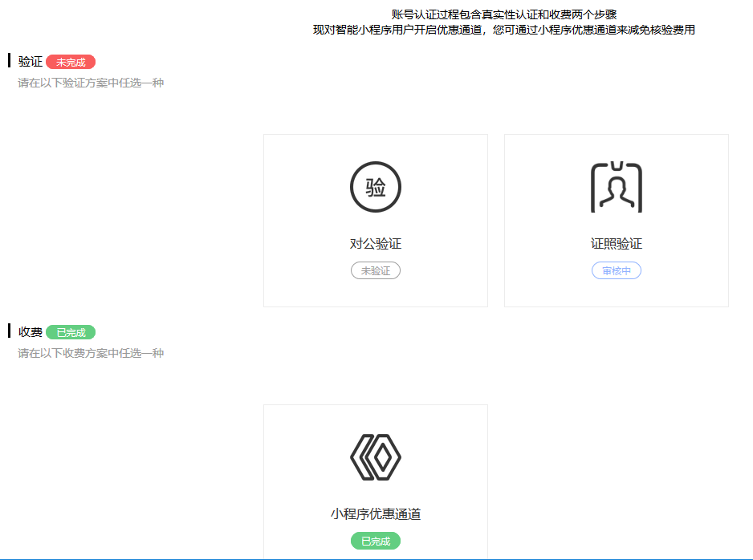Click the red 未完成 status badge
753x560 pixels.
coord(71,61)
